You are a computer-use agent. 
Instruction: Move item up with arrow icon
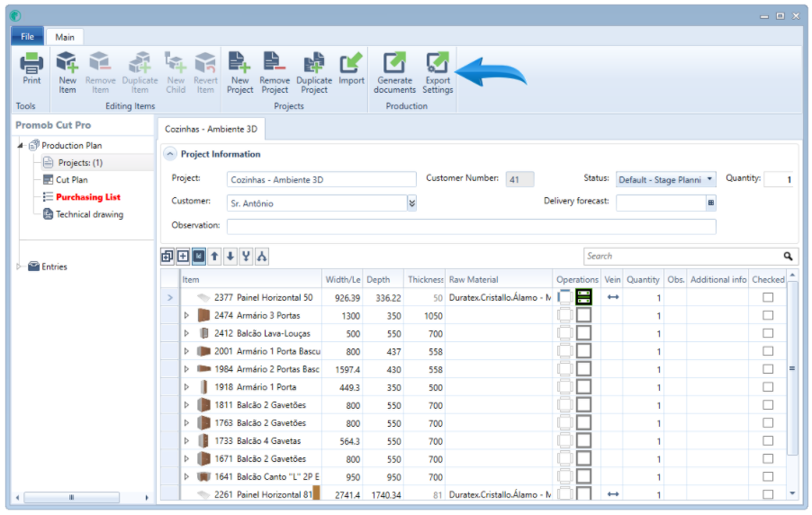coord(214,256)
